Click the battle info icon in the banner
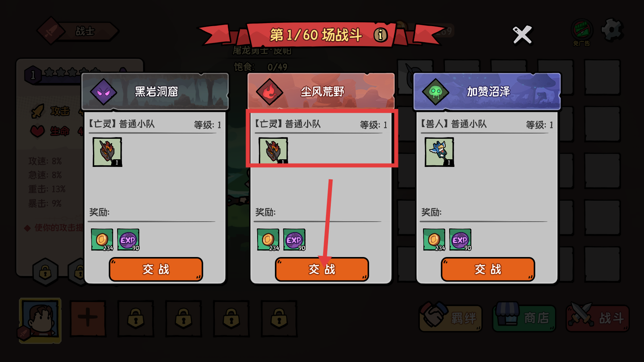 click(x=380, y=35)
